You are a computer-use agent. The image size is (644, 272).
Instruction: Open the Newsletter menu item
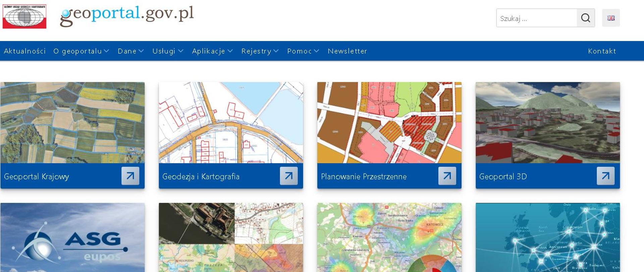pyautogui.click(x=347, y=51)
